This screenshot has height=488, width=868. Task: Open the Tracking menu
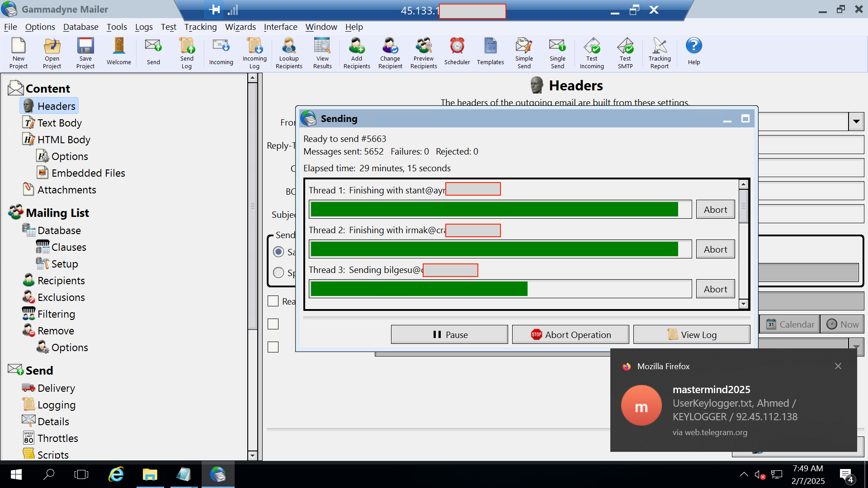200,27
